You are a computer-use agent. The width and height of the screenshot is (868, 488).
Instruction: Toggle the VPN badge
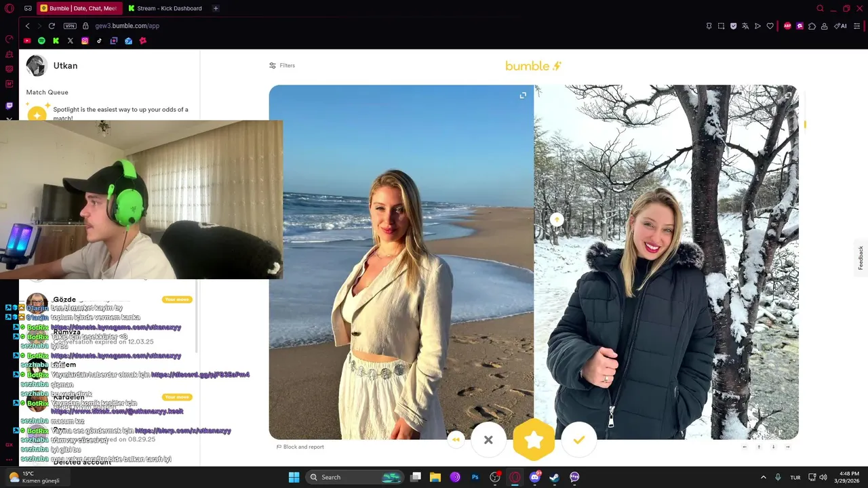pos(70,26)
